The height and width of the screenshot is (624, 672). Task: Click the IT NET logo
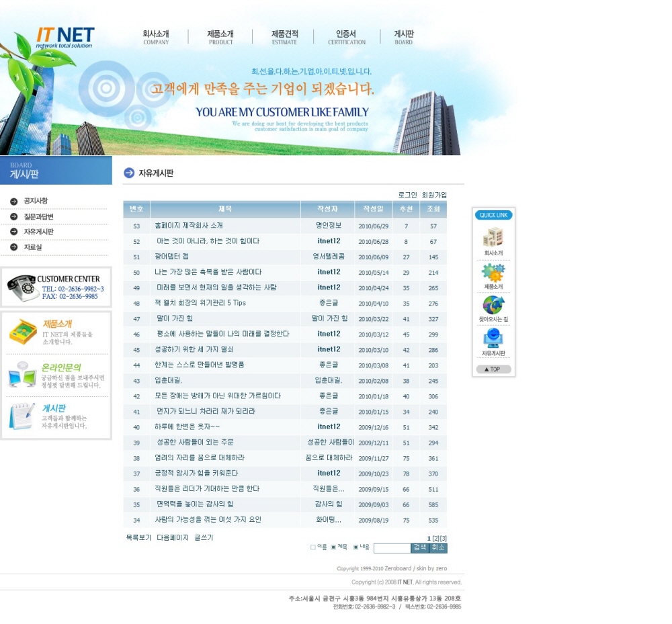point(65,37)
